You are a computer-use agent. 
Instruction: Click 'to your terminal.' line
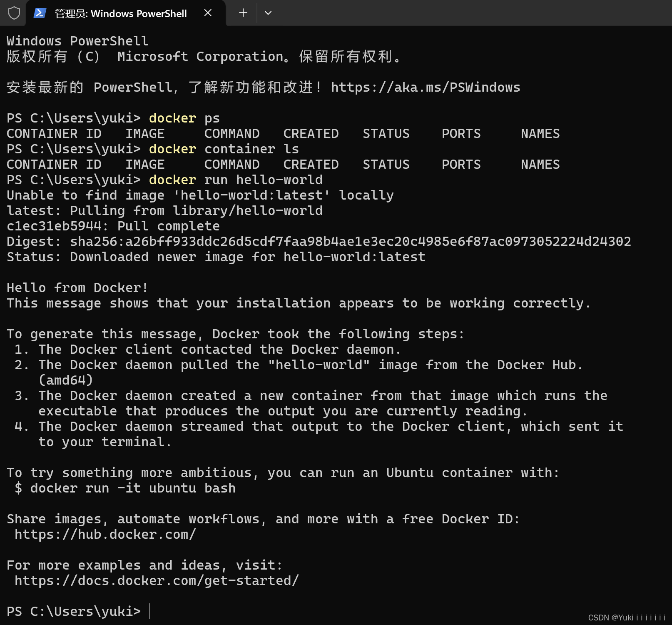[x=105, y=442]
